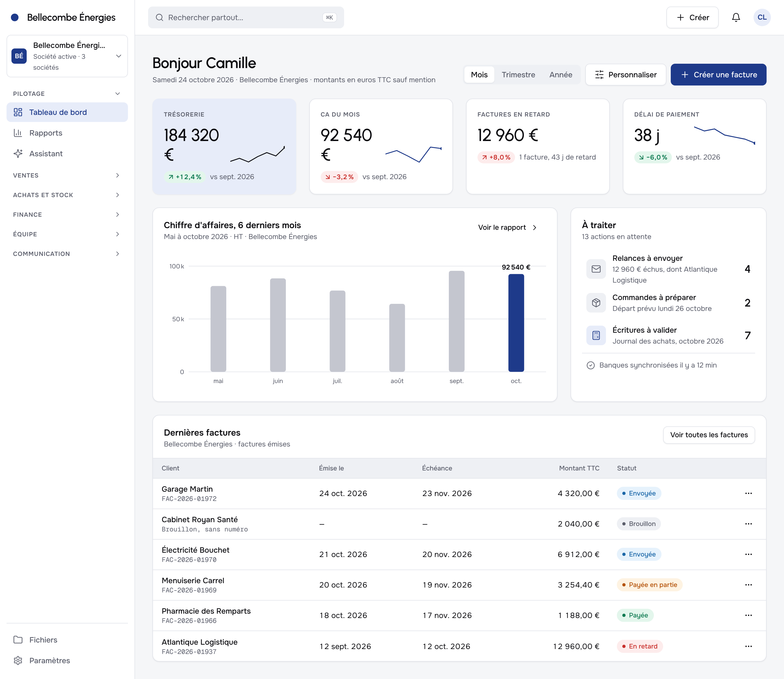Screen dimensions: 784x679
Task: Open row actions for Atlantique Logistique invoice
Action: click(748, 646)
